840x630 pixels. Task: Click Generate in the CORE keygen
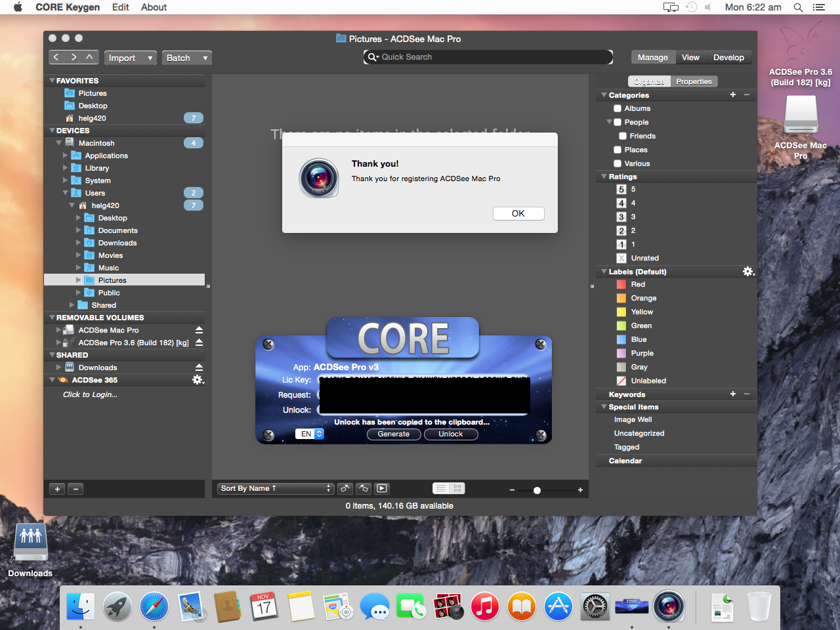tap(394, 434)
